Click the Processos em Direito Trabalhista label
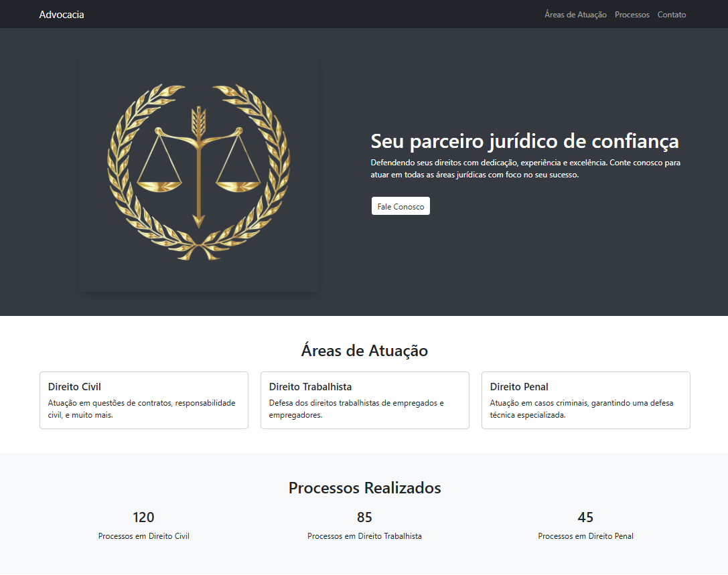The width and height of the screenshot is (728, 575). click(x=364, y=536)
